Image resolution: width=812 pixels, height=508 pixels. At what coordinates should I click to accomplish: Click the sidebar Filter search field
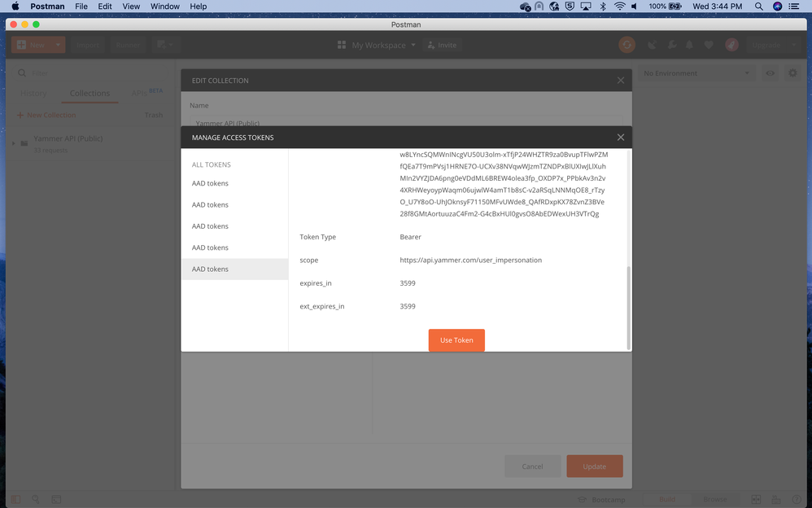click(x=91, y=73)
